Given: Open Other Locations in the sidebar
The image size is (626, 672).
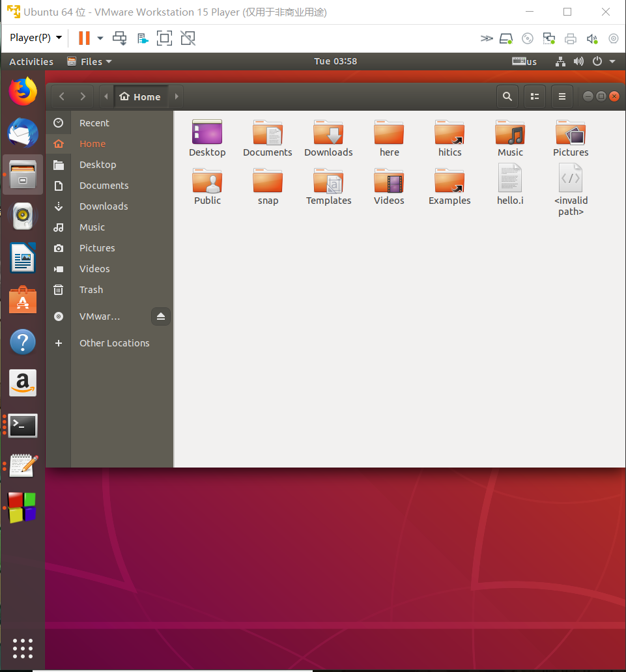Looking at the screenshot, I should [x=109, y=343].
